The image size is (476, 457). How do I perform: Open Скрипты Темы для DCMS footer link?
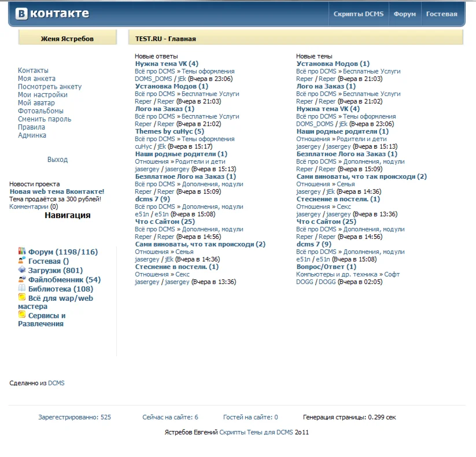tap(256, 432)
